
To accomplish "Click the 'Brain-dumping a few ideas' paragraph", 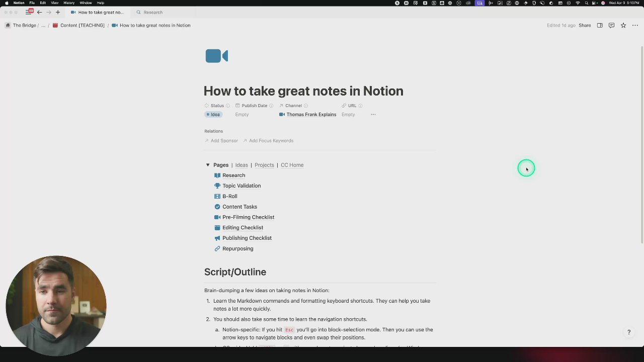I will pos(267,291).
